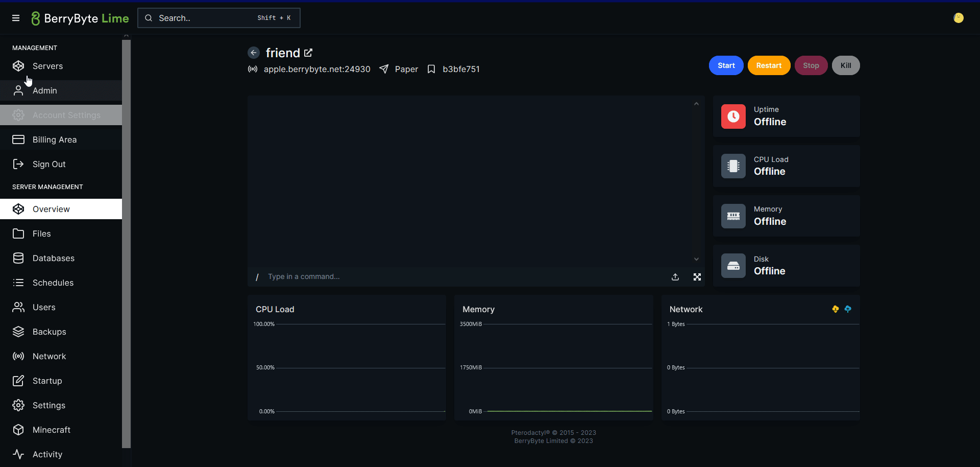Open Account Settings

61,115
